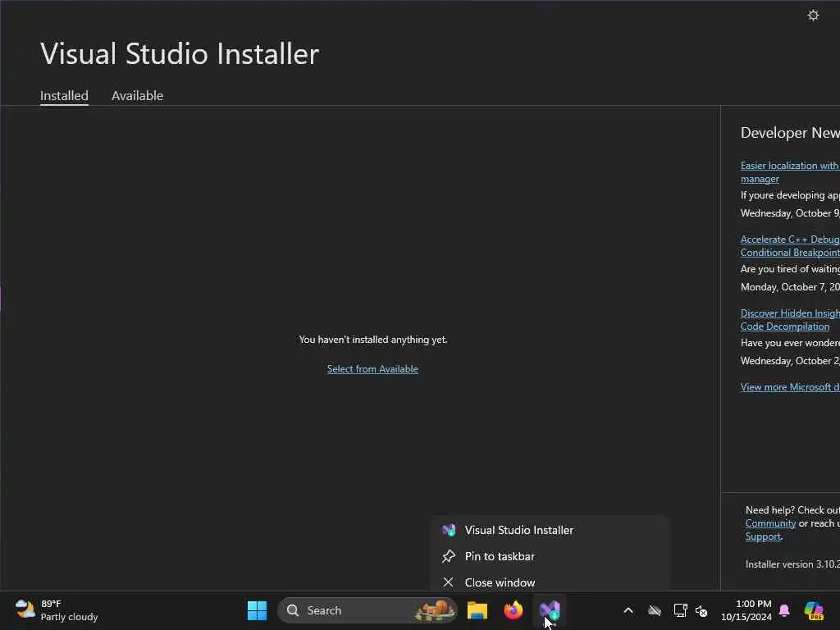This screenshot has height=630, width=840.
Task: Launch Firefox from the taskbar
Action: click(x=514, y=610)
